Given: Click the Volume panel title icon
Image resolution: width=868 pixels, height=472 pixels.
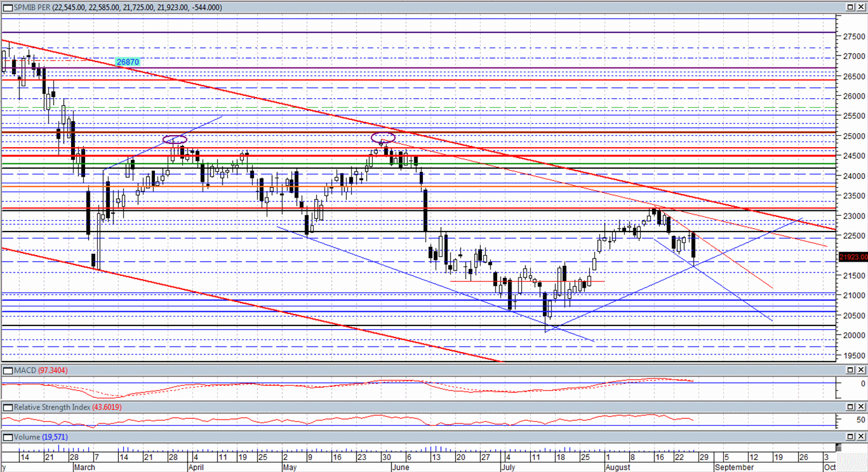Looking at the screenshot, I should pyautogui.click(x=7, y=436).
